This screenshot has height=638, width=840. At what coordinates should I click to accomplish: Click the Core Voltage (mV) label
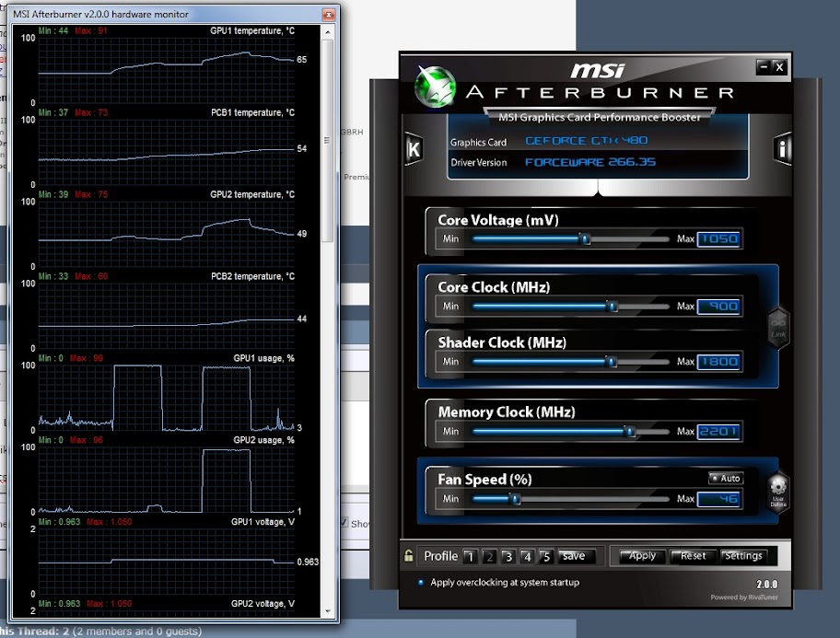click(x=498, y=220)
